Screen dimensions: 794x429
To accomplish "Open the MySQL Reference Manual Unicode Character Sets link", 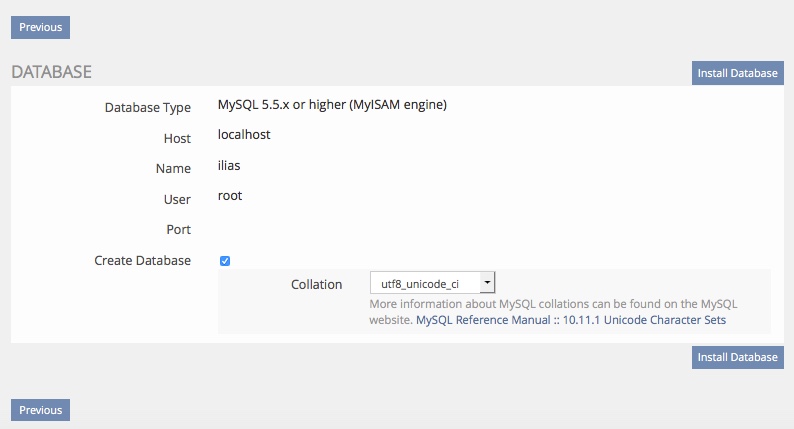I will click(571, 321).
